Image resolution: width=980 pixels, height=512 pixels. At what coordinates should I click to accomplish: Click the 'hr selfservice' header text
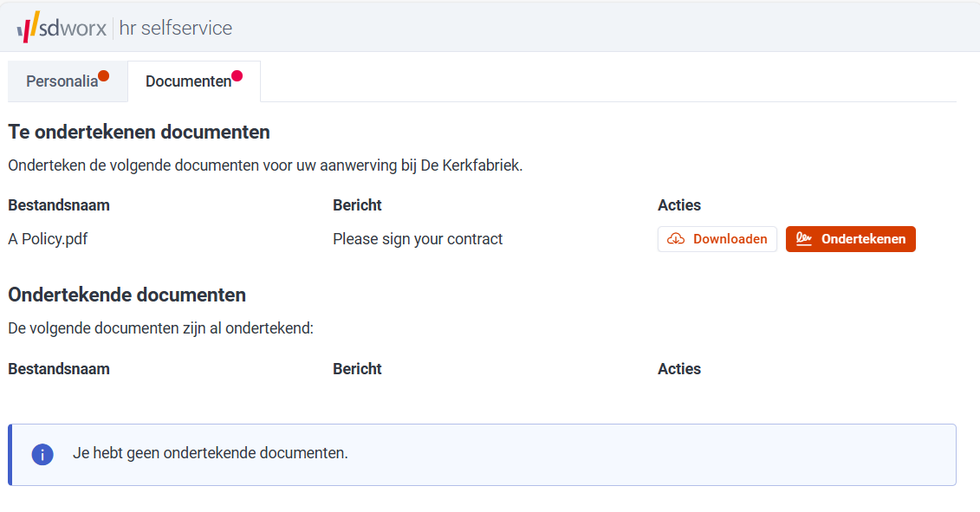click(x=176, y=28)
